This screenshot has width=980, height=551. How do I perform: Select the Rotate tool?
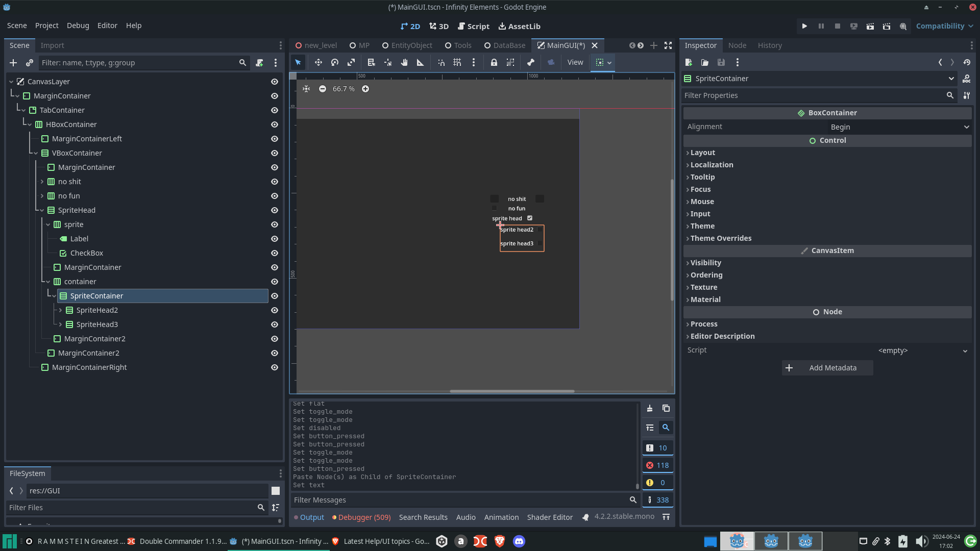[x=334, y=62]
